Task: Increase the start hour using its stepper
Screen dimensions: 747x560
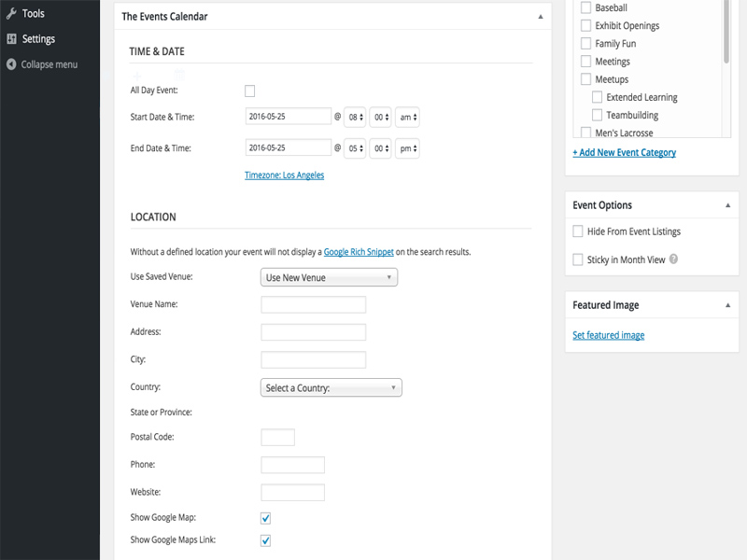Action: coord(360,113)
